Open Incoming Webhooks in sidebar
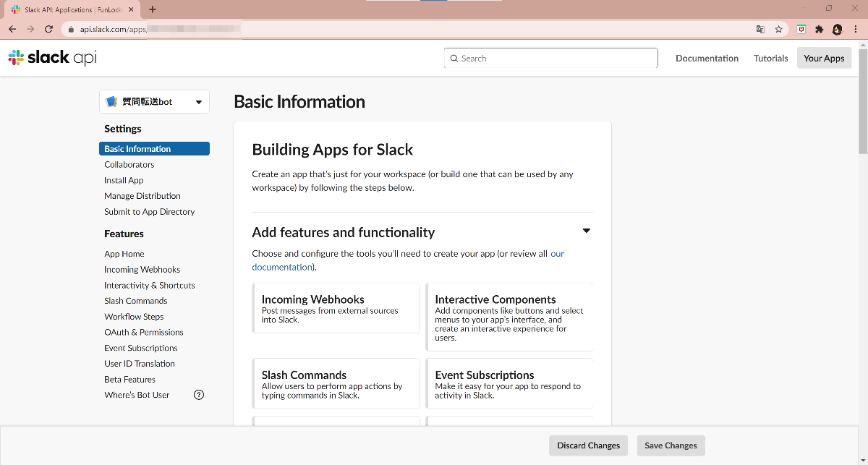 [142, 270]
